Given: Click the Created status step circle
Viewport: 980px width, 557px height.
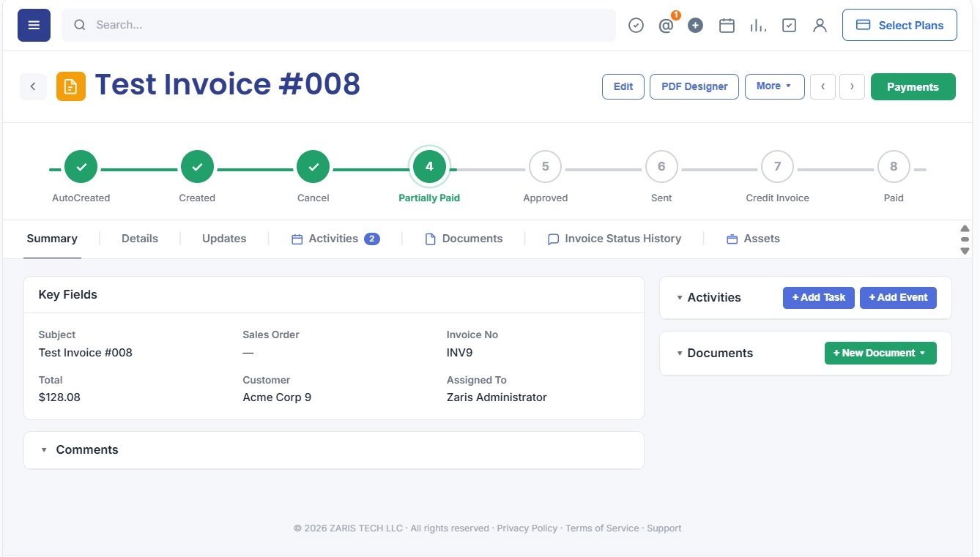Looking at the screenshot, I should 197,167.
